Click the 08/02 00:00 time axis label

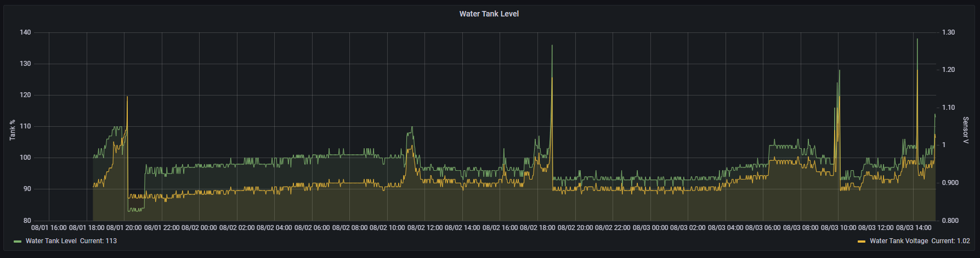[x=199, y=227]
